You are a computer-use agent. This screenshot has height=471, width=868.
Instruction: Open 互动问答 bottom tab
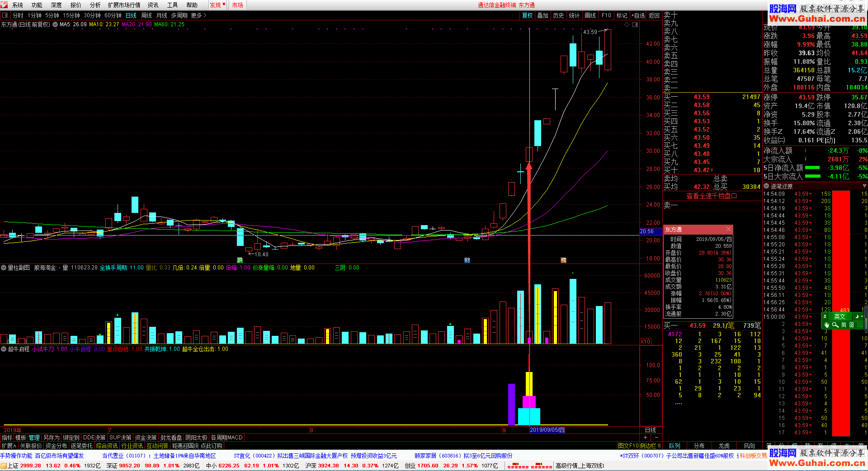pyautogui.click(x=157, y=446)
